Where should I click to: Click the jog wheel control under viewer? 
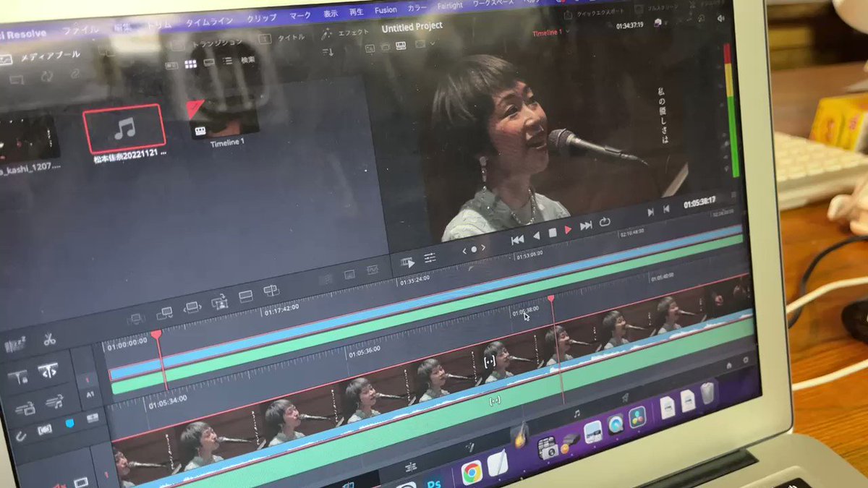474,249
